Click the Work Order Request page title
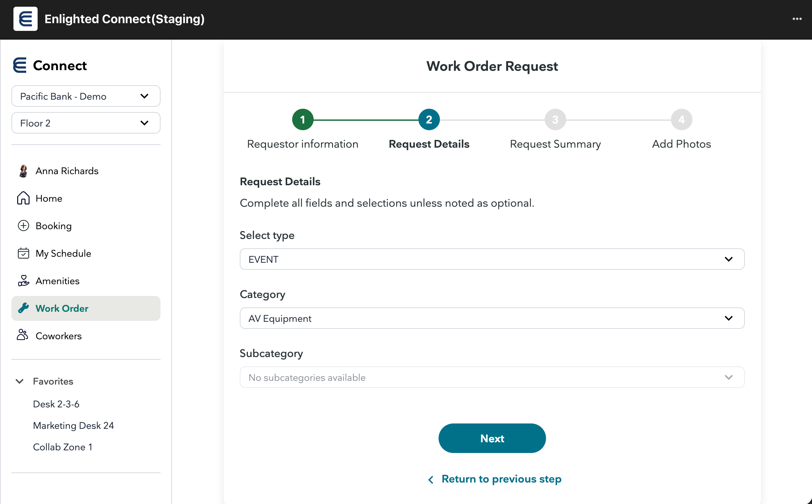The image size is (812, 504). coord(492,66)
